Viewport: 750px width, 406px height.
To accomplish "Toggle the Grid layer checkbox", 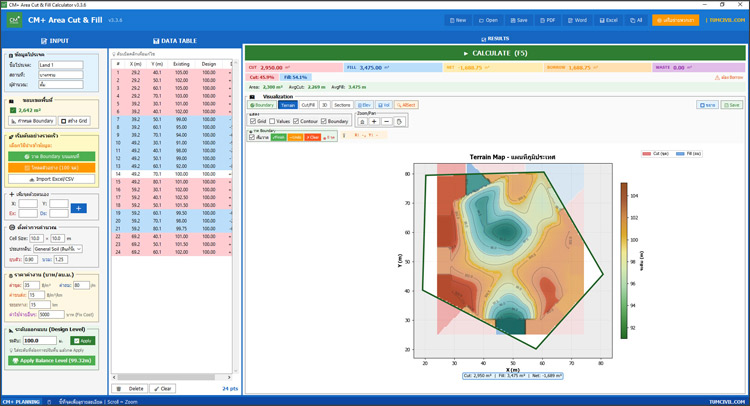I will click(x=254, y=121).
